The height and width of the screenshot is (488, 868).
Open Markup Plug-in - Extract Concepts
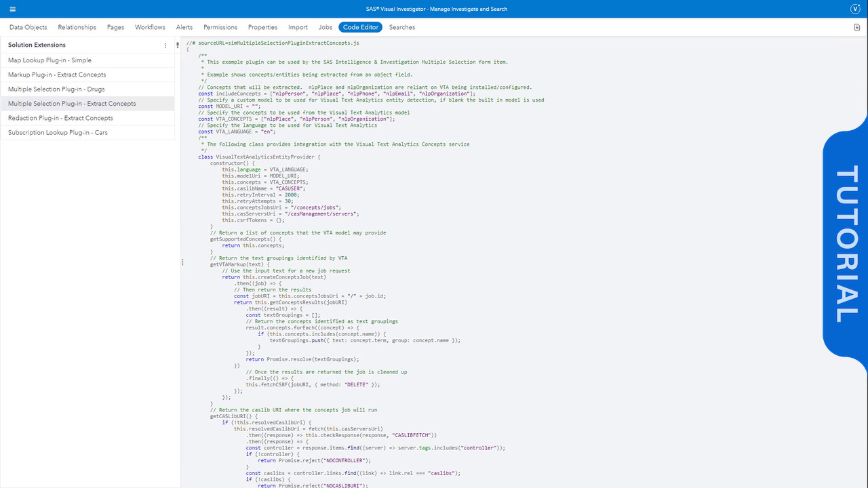tap(87, 75)
